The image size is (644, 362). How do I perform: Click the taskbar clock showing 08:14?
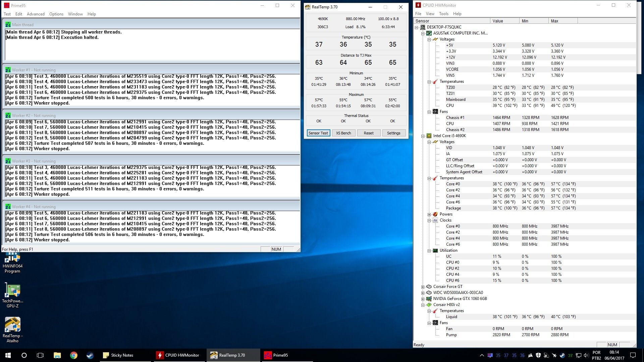[614, 355]
